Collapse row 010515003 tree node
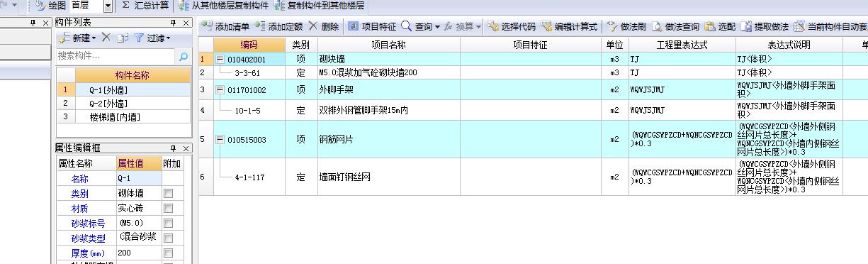The height and width of the screenshot is (264, 868). click(220, 140)
